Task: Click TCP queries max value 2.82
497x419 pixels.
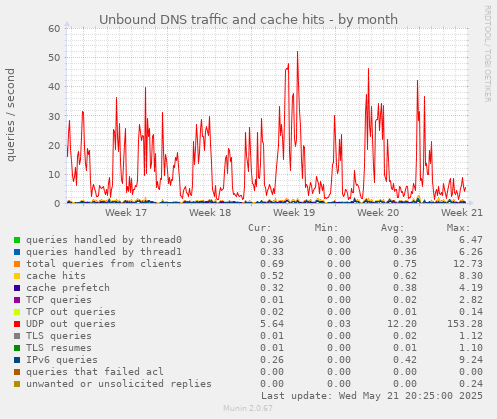Action: (x=471, y=300)
